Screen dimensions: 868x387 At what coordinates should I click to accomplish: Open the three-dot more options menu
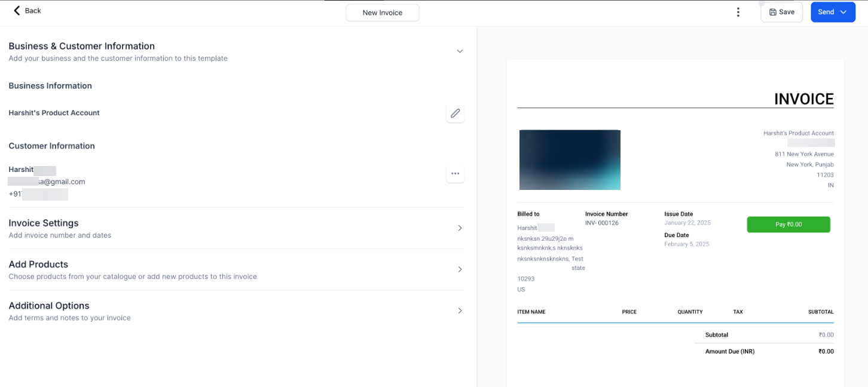[x=738, y=12]
